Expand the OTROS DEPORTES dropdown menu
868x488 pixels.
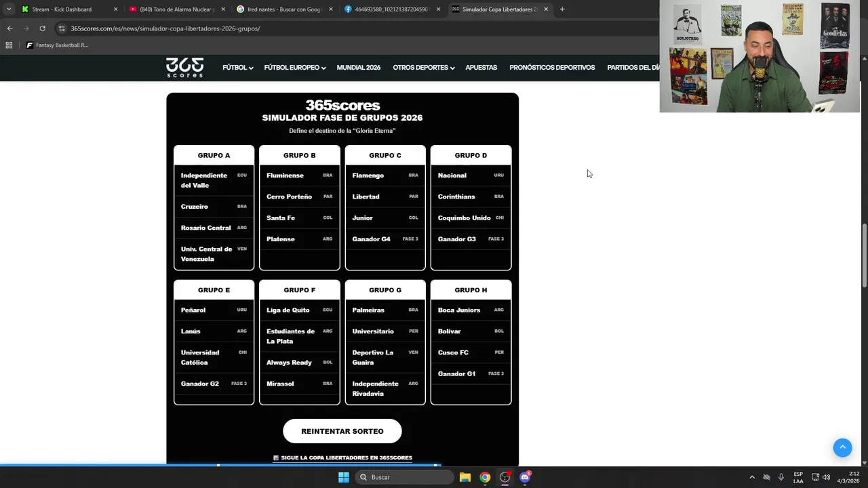(x=423, y=68)
